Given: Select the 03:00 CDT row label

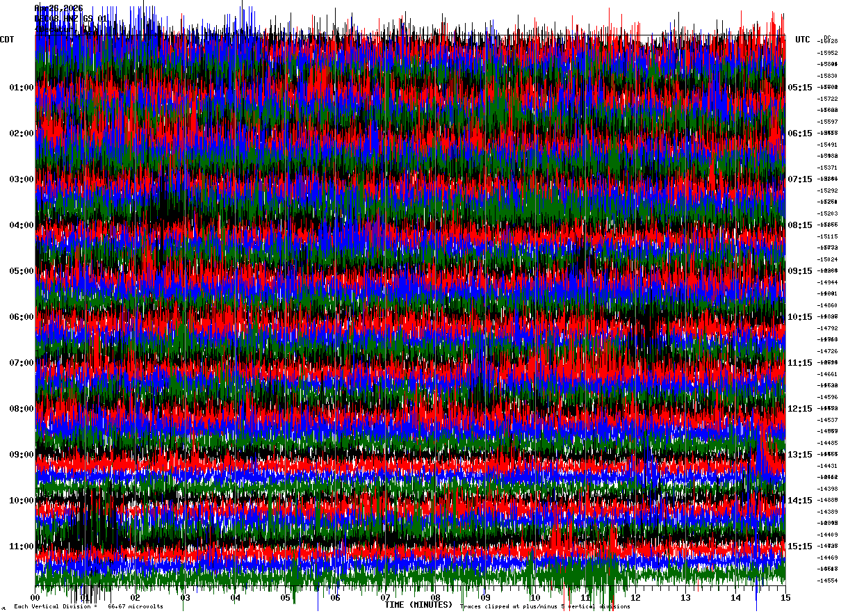Looking at the screenshot, I should [x=22, y=179].
